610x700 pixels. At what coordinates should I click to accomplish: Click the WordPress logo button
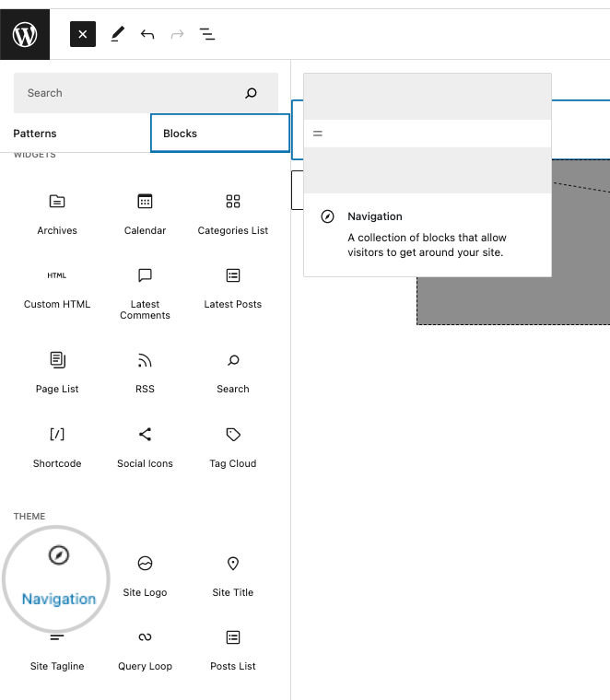point(25,34)
